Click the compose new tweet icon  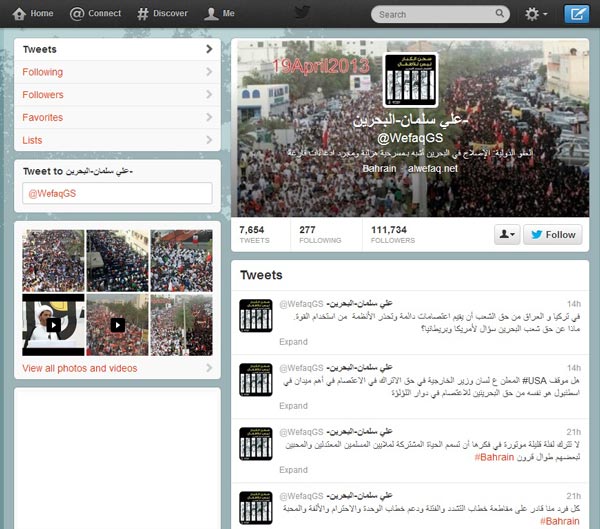pyautogui.click(x=577, y=14)
